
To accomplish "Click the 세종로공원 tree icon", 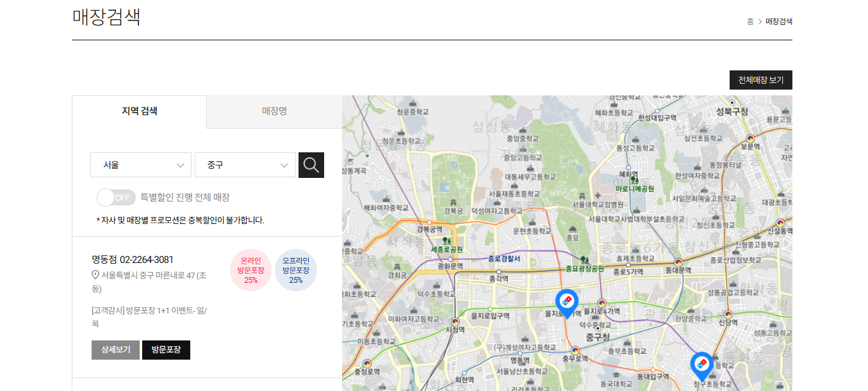I will tap(447, 241).
